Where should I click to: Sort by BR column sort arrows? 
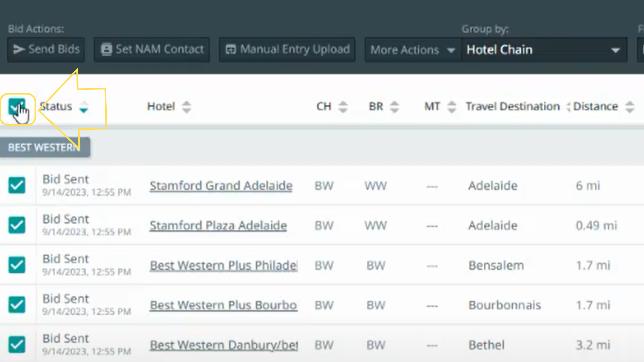(x=394, y=107)
